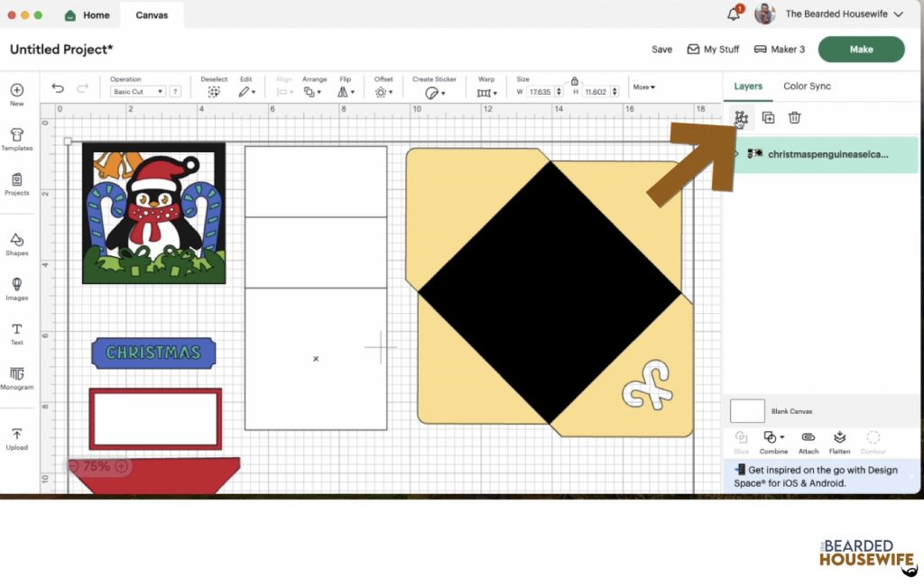Select the Text tool
This screenshot has height=587, width=924.
(x=17, y=331)
